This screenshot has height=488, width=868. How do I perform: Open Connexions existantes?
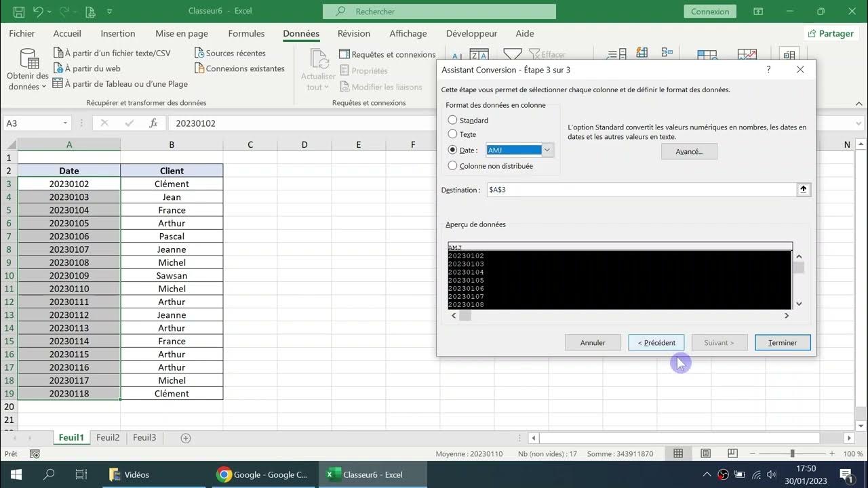(239, 68)
